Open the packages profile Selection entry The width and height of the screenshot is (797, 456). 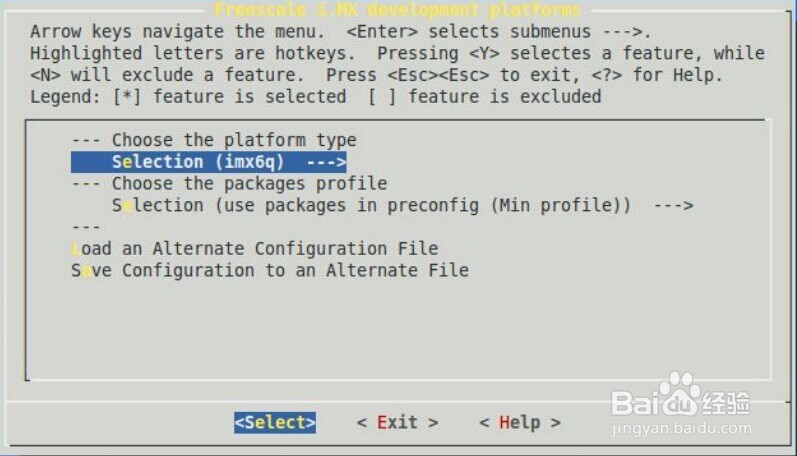point(370,205)
